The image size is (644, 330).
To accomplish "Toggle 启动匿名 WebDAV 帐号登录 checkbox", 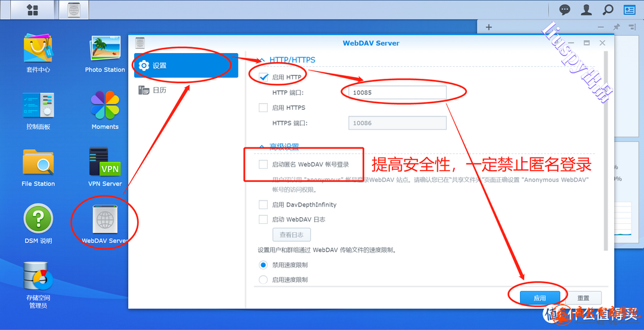I will pos(264,164).
